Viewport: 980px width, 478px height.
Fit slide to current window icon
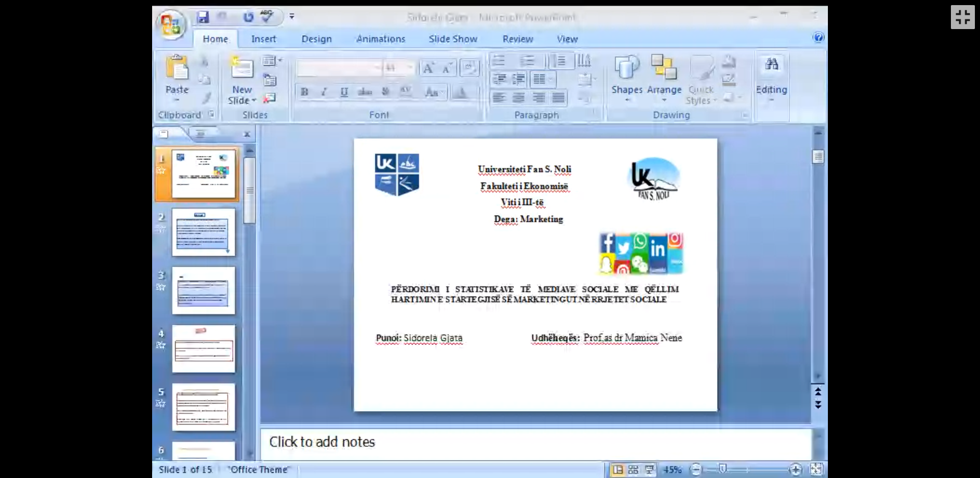816,469
